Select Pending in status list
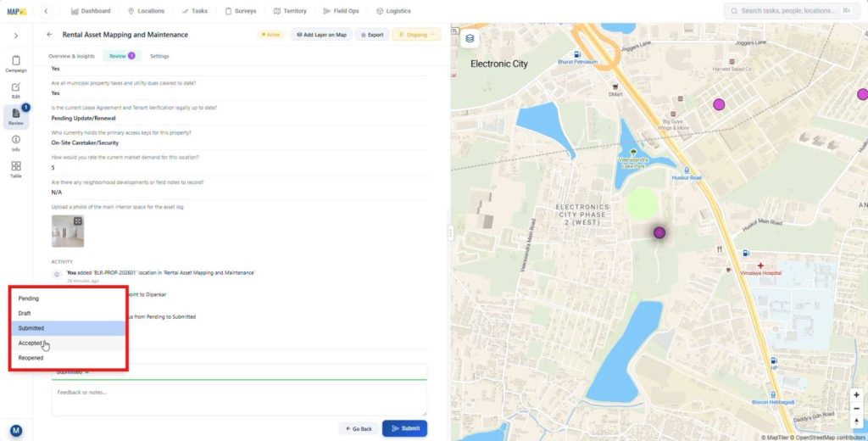 pyautogui.click(x=69, y=298)
